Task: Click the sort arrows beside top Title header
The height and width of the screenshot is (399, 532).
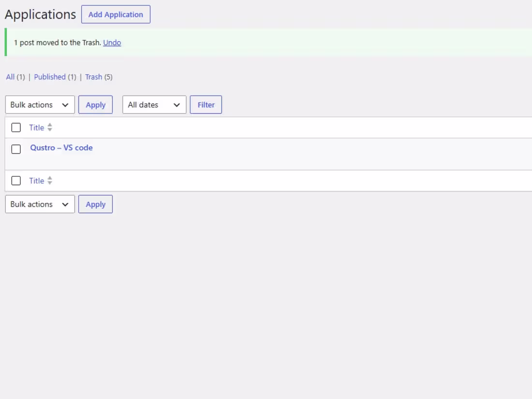Action: pos(50,127)
